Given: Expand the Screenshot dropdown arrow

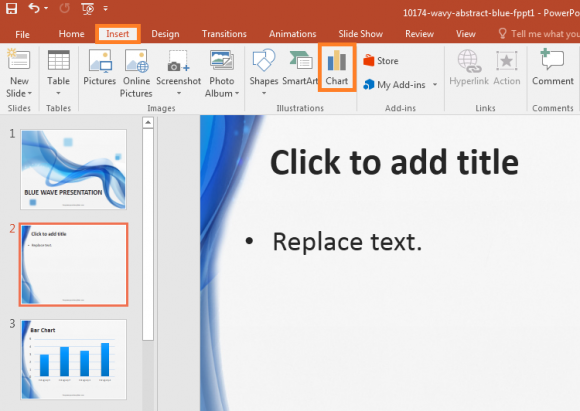Looking at the screenshot, I should (x=179, y=93).
